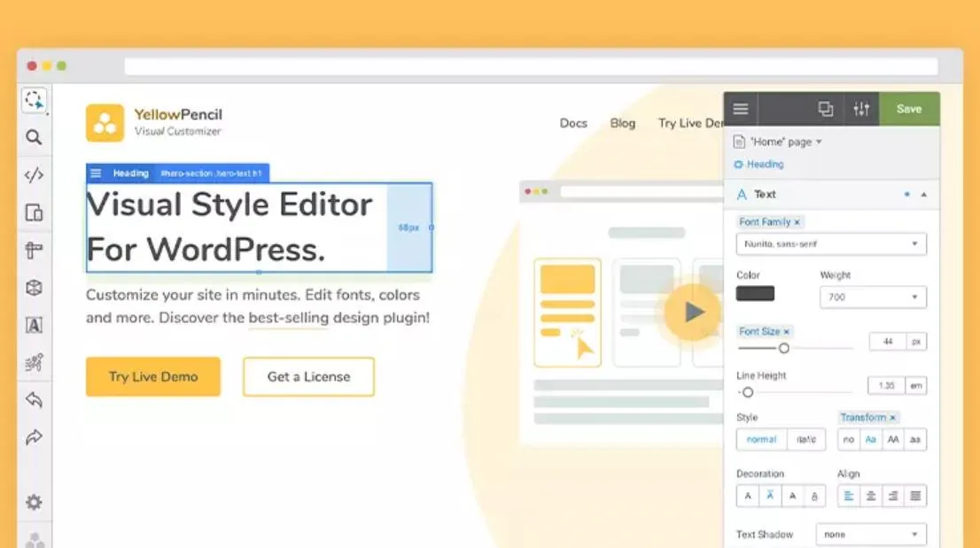Adjust the Line Height slider handle
This screenshot has height=548, width=980.
point(748,392)
